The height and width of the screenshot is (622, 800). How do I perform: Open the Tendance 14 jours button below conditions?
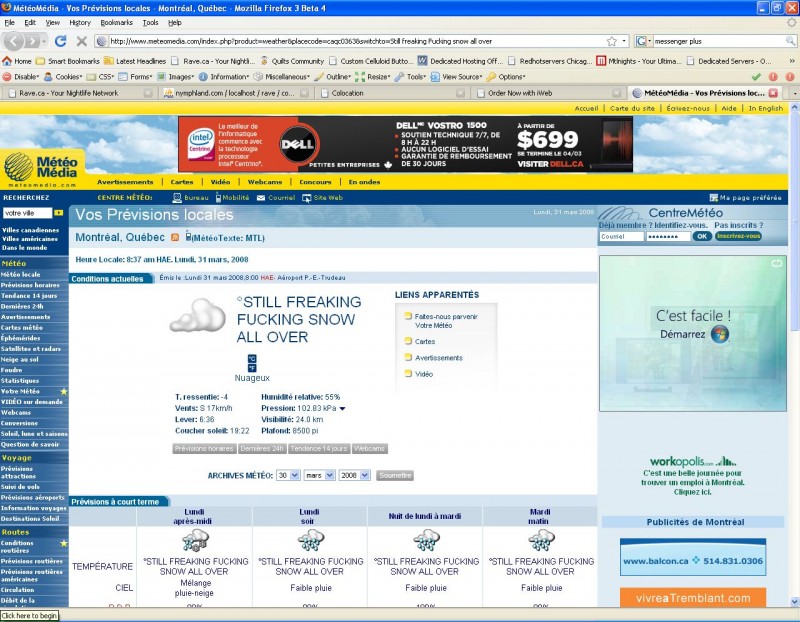319,449
